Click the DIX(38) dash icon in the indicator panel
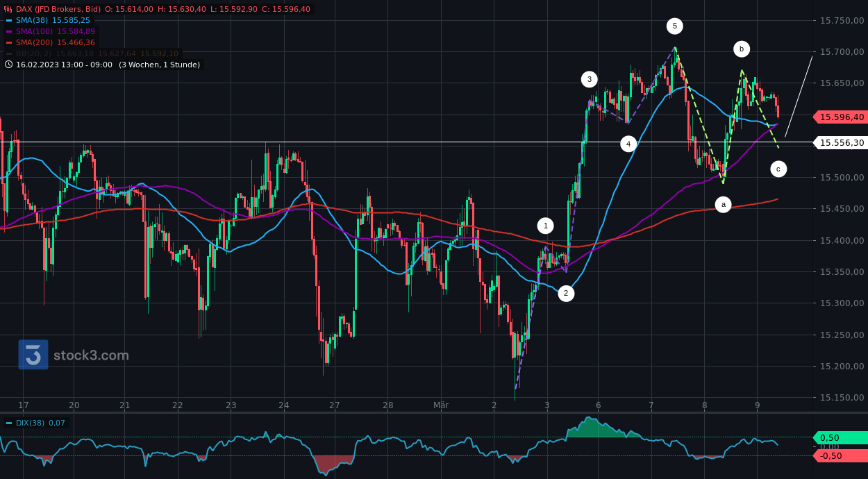868x479 pixels. coord(8,423)
